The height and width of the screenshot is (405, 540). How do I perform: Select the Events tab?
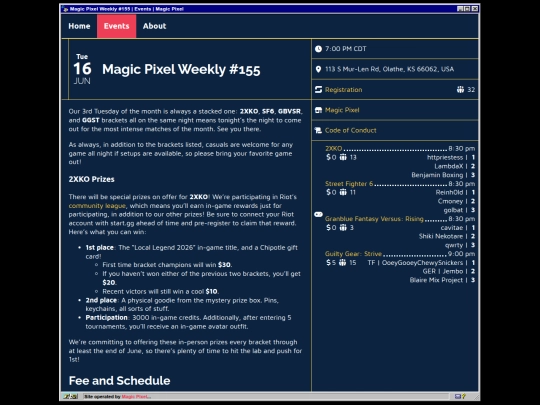click(116, 26)
